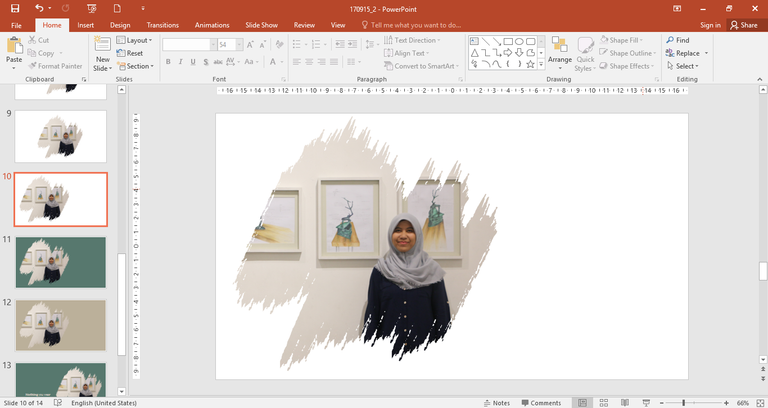Select the oval shape
The width and height of the screenshot is (768, 408).
(519, 41)
